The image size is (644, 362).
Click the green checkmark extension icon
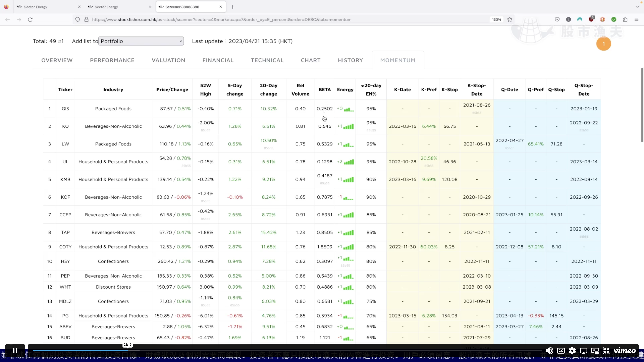click(x=614, y=19)
